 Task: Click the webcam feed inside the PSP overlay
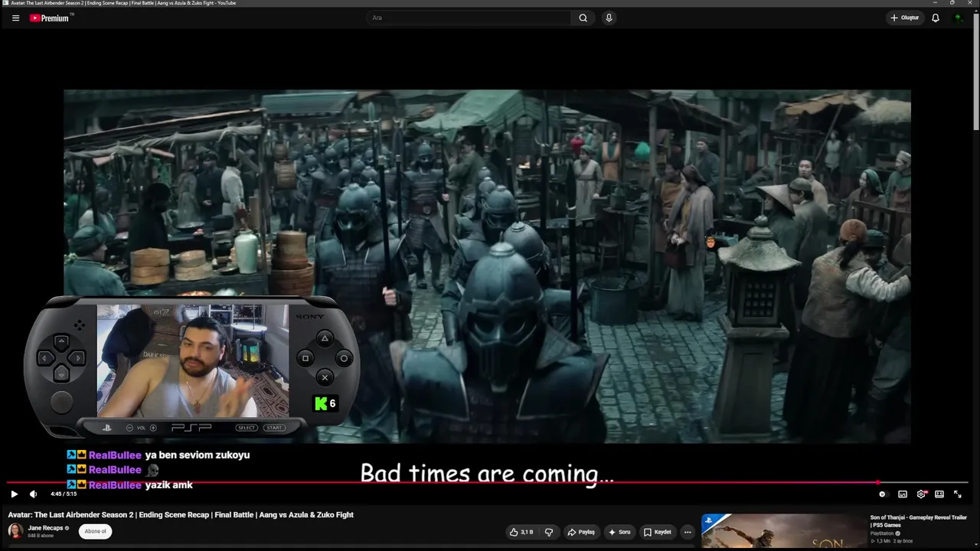193,360
